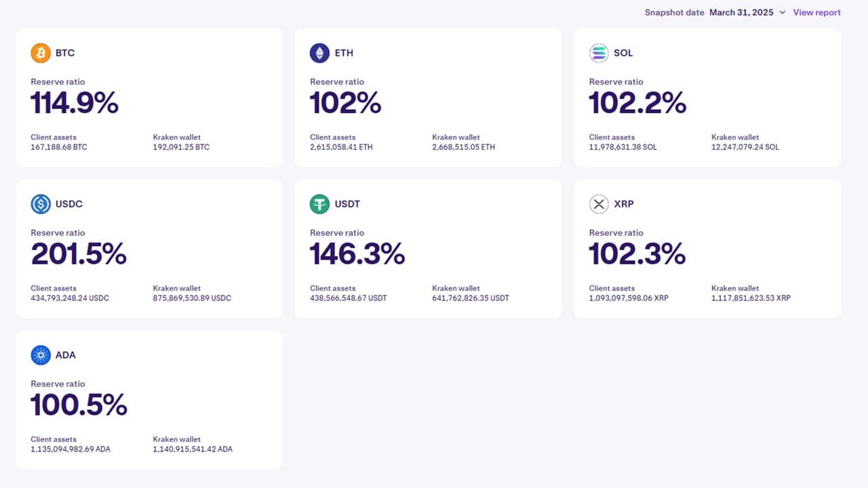The height and width of the screenshot is (488, 868).
Task: Click the blue Cardano ADA icon
Action: click(41, 355)
